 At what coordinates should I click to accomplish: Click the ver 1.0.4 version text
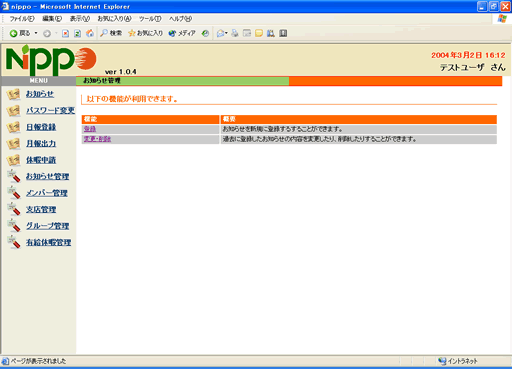pos(120,72)
